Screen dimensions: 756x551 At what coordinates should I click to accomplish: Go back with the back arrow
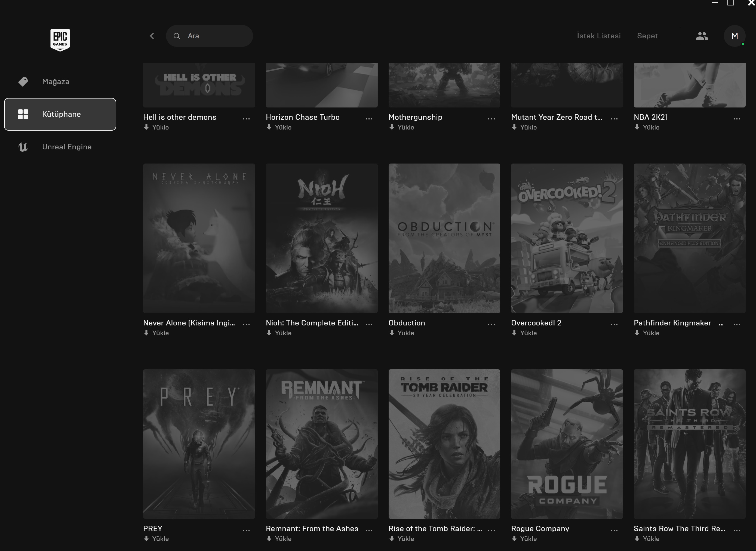point(152,36)
